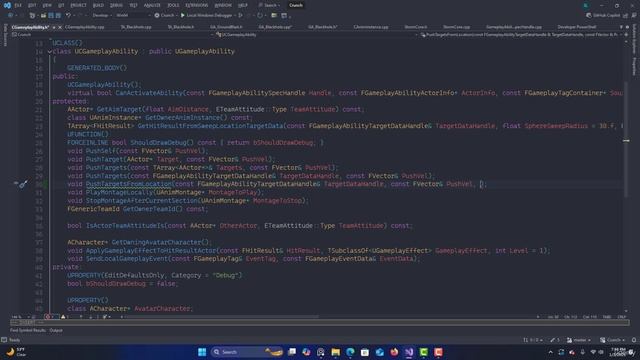Screen dimensions: 640x360
Task: Click bShouldDrawDebug = false line
Action: (x=122, y=283)
